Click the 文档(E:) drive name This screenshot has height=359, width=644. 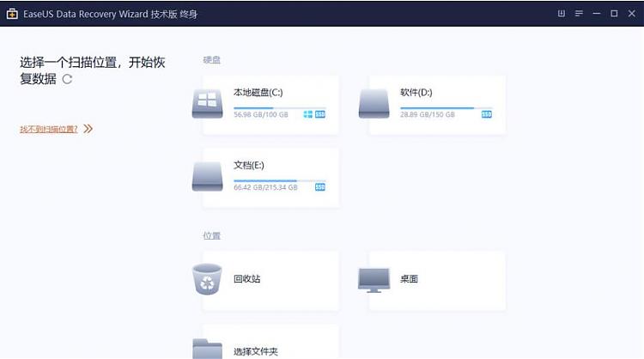249,165
